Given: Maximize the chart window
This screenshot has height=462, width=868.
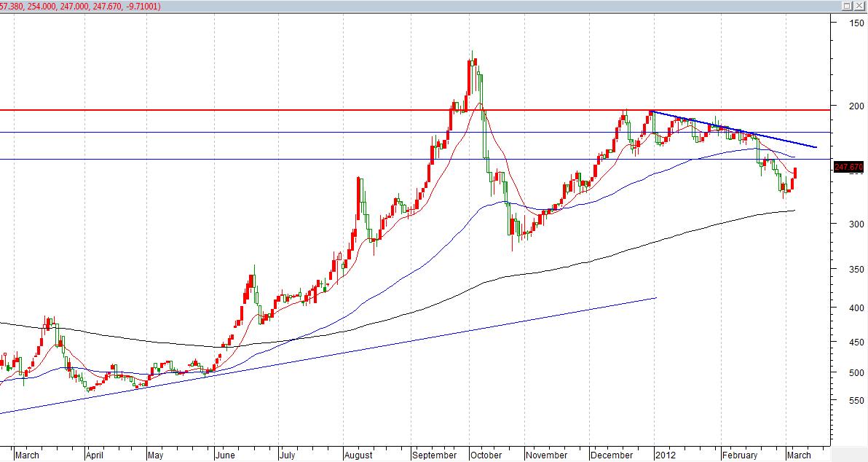Looking at the screenshot, I should (847, 6).
